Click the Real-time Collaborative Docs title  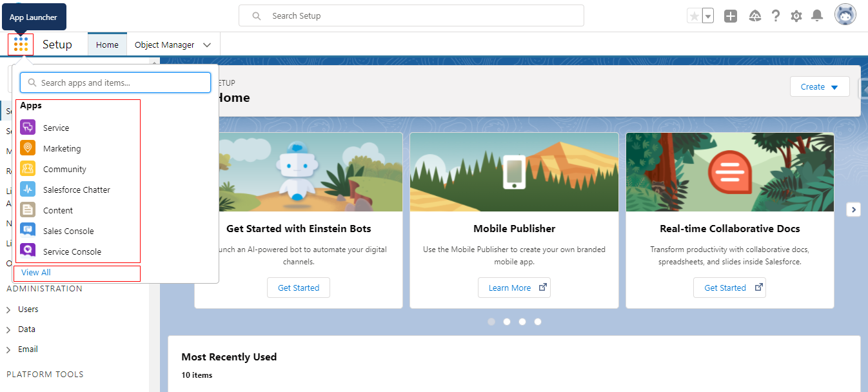click(x=730, y=228)
